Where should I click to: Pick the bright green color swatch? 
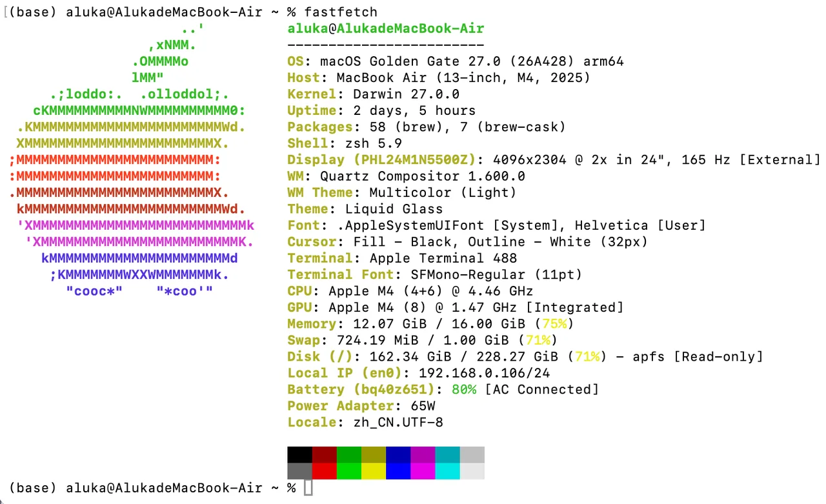tap(349, 471)
